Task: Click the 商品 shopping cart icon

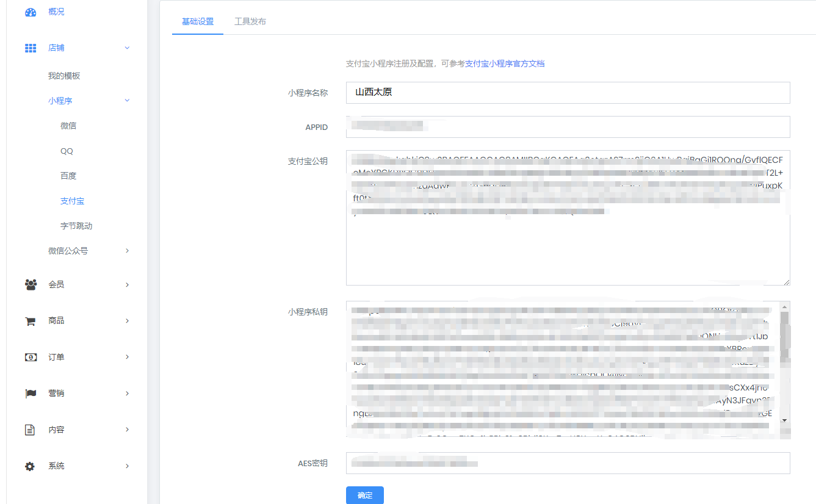Action: click(30, 321)
